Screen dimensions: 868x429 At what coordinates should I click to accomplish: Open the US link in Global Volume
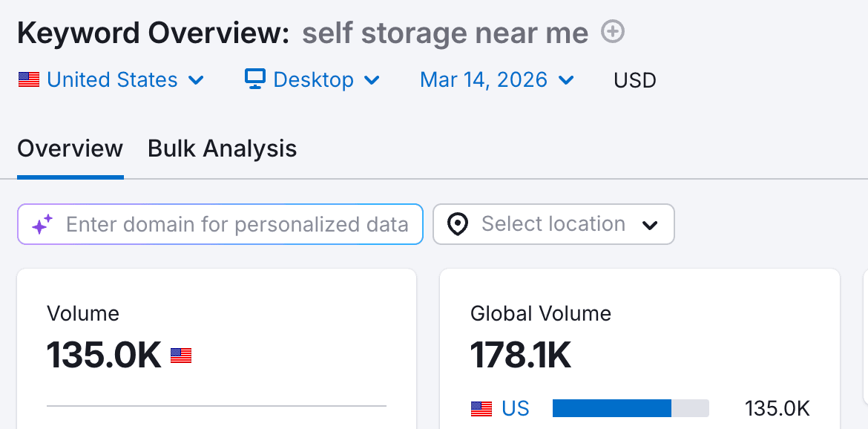[x=516, y=408]
